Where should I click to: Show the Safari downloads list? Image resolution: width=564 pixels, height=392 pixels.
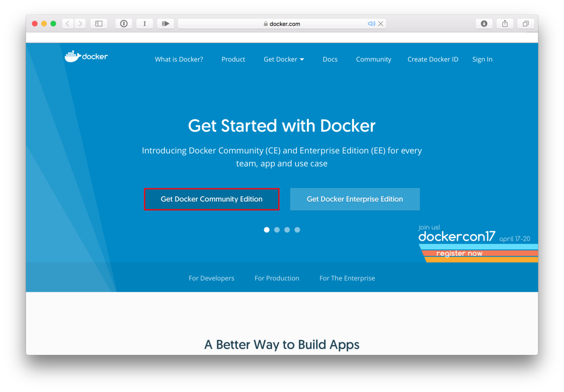pos(484,24)
